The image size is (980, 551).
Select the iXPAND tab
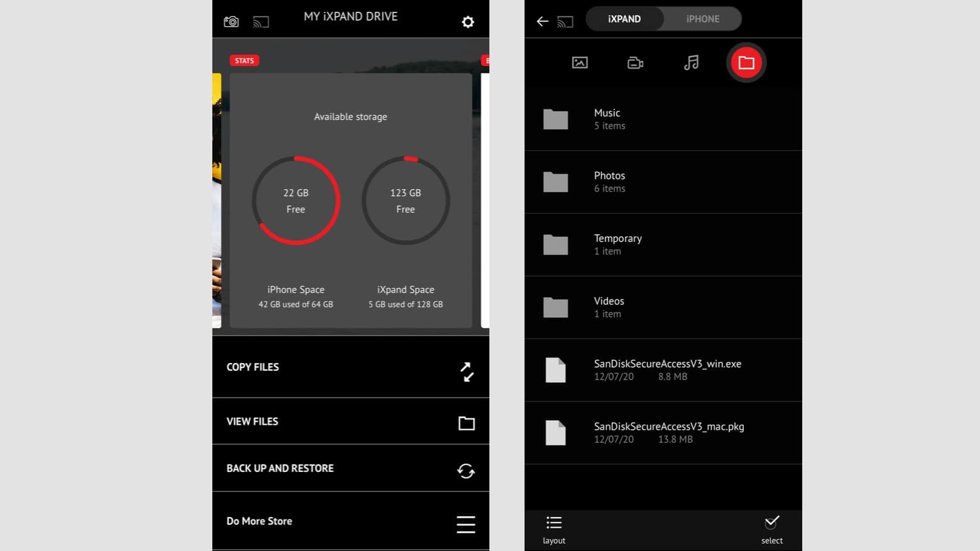(624, 19)
